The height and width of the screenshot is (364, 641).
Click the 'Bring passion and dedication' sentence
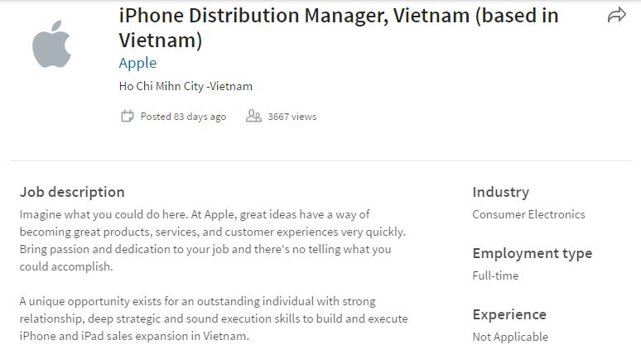205,249
